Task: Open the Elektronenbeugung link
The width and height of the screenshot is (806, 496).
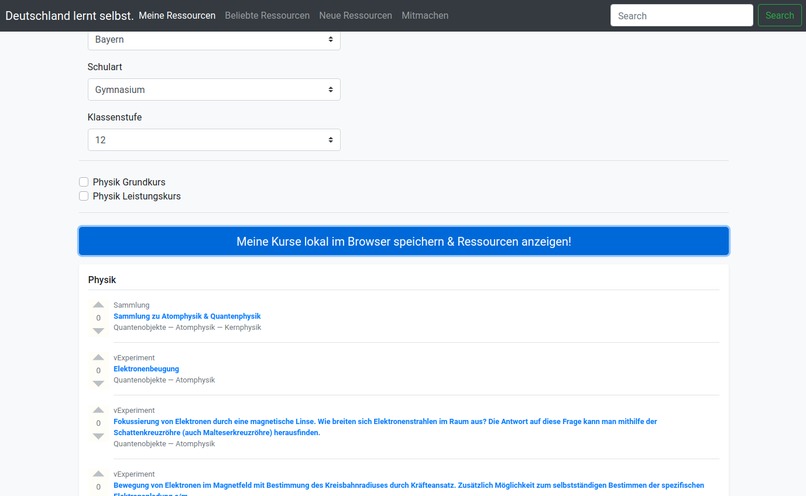Action: (146, 369)
